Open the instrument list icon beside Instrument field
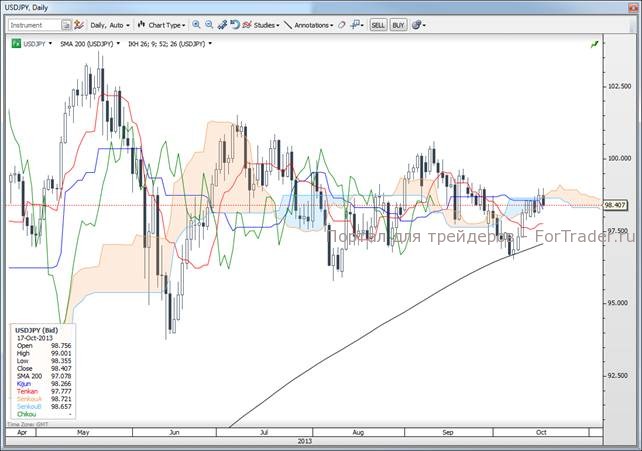Viewport: 642px width, 451px height. [x=66, y=24]
